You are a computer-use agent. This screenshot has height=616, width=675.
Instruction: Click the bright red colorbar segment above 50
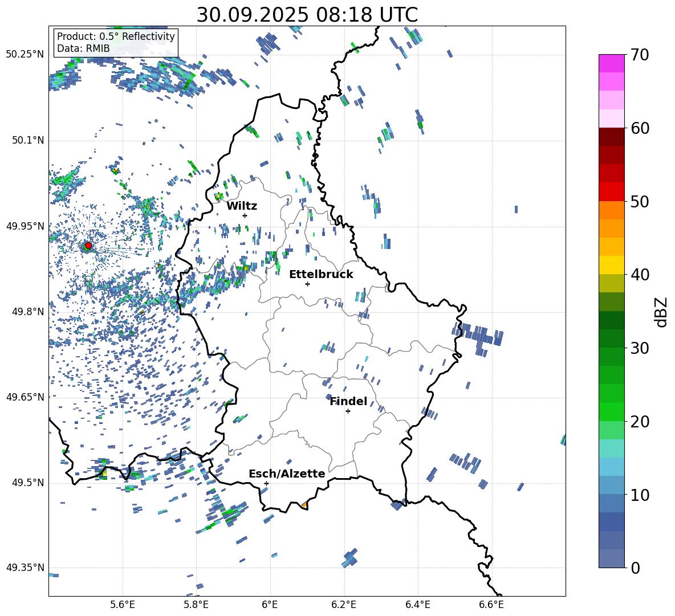[611, 192]
